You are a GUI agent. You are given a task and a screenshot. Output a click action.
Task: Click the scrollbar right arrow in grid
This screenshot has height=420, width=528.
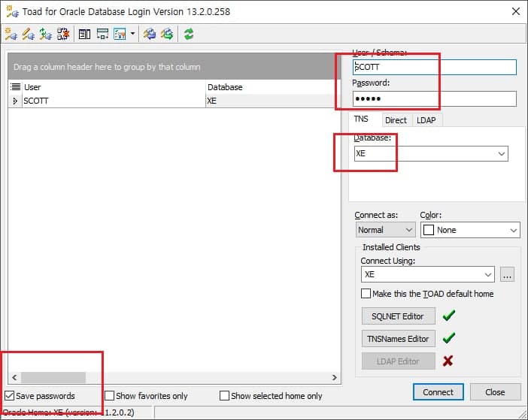pos(335,377)
